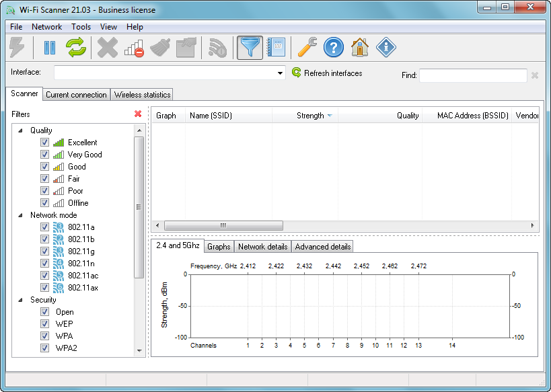Select the Scanner tab
This screenshot has height=392, width=551.
[x=24, y=93]
